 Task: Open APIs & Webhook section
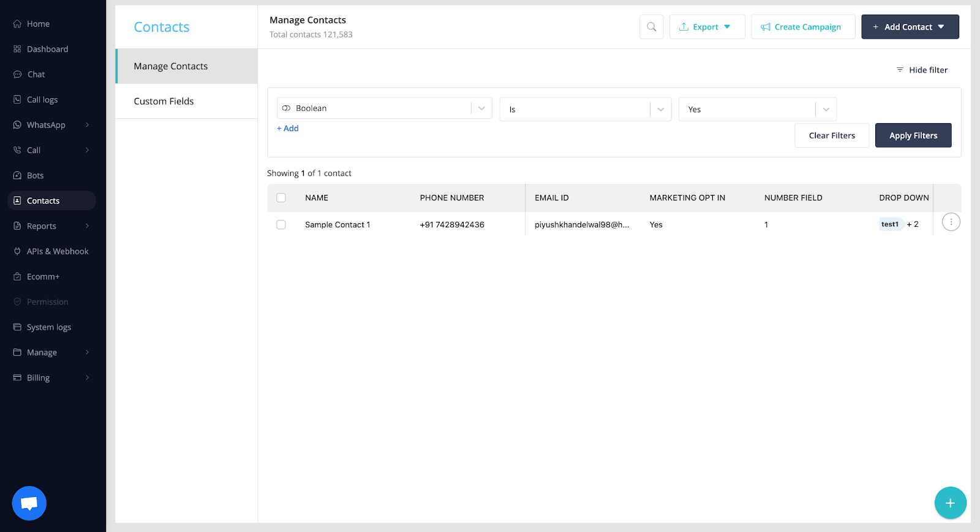(57, 251)
